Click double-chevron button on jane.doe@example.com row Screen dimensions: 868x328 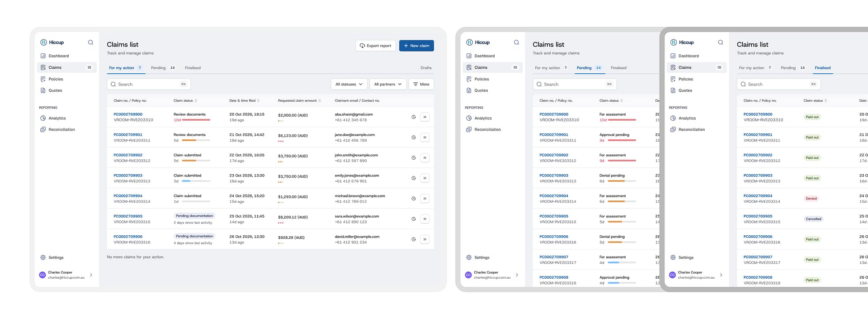(425, 138)
